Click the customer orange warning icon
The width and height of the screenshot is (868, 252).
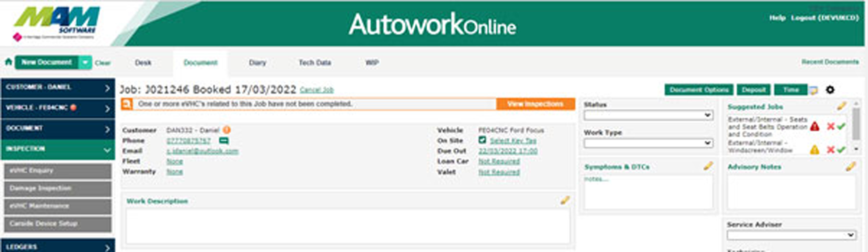pyautogui.click(x=226, y=130)
